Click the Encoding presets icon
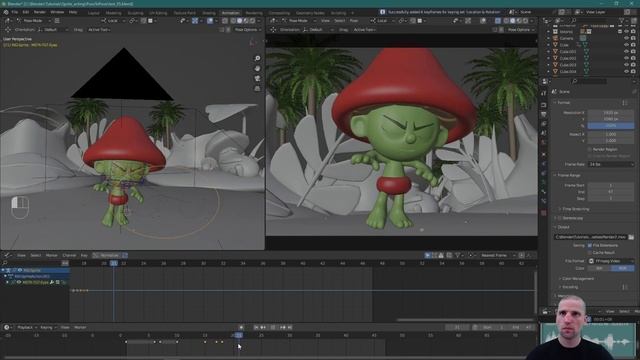The height and width of the screenshot is (360, 640). 625,287
